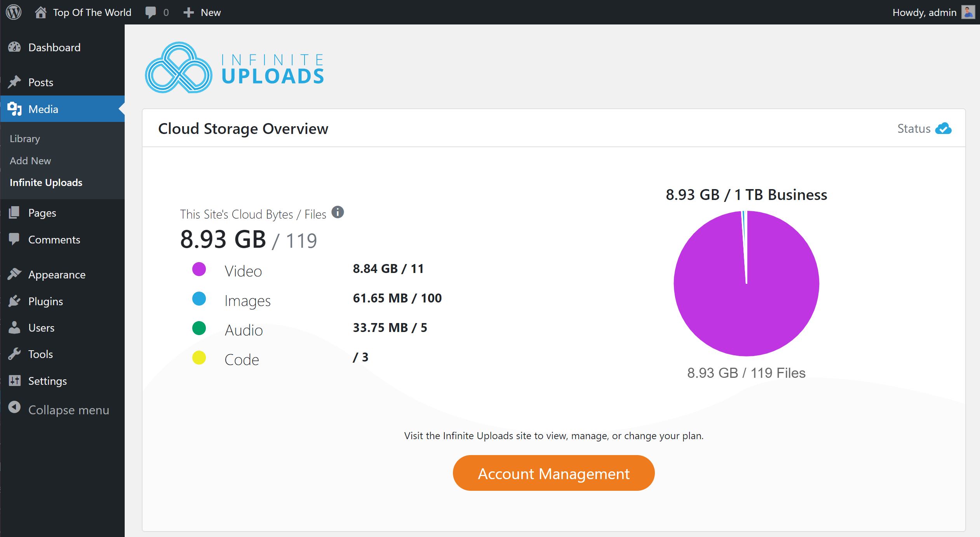Screen dimensions: 980x537
Task: Select Infinite Uploads submenu item
Action: click(x=46, y=182)
